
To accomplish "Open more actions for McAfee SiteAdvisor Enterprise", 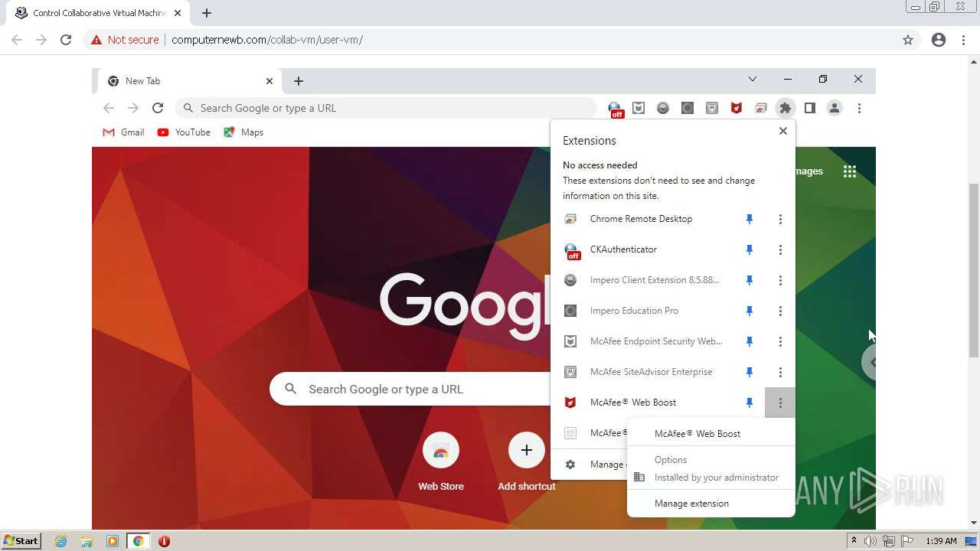I will 780,372.
